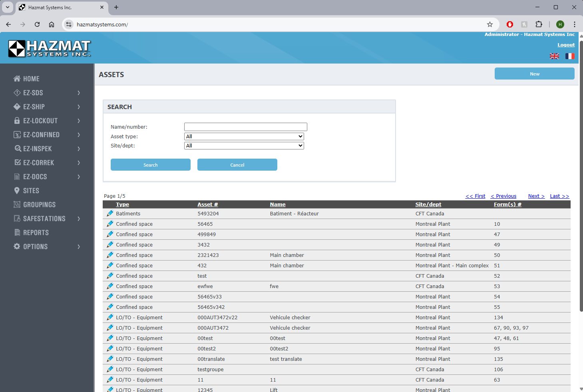Sort the table by Asset # column
The width and height of the screenshot is (583, 392).
point(207,205)
